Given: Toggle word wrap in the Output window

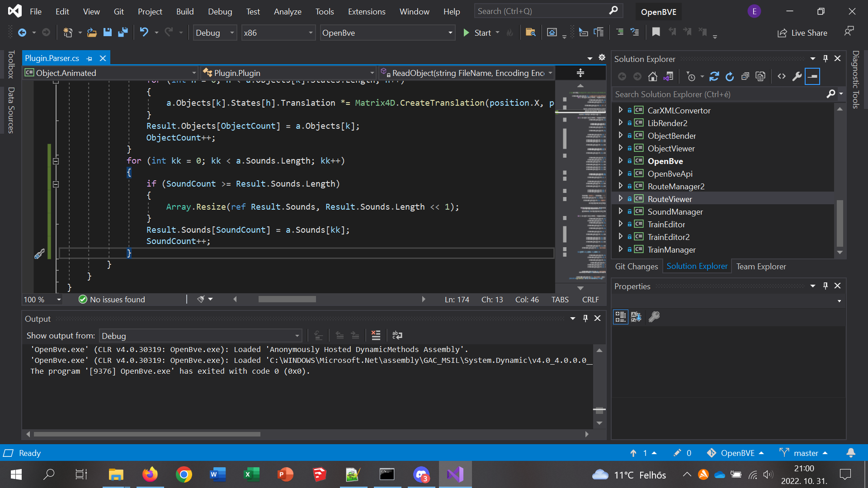Looking at the screenshot, I should (x=397, y=335).
